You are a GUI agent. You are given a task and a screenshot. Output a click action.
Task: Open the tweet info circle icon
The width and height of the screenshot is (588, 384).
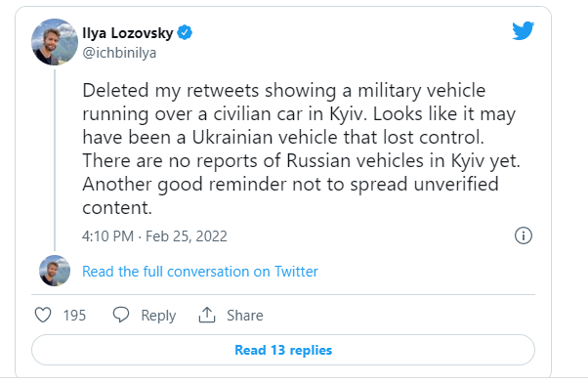click(524, 235)
